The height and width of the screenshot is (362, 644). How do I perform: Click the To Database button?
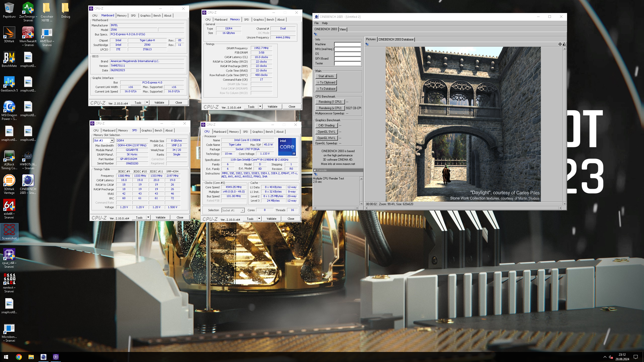326,89
